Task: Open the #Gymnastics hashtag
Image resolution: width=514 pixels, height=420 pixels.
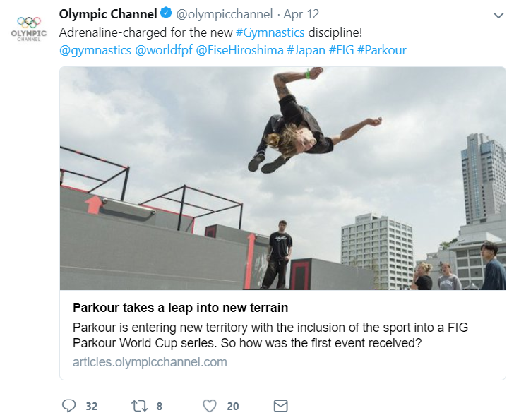Action: click(270, 32)
